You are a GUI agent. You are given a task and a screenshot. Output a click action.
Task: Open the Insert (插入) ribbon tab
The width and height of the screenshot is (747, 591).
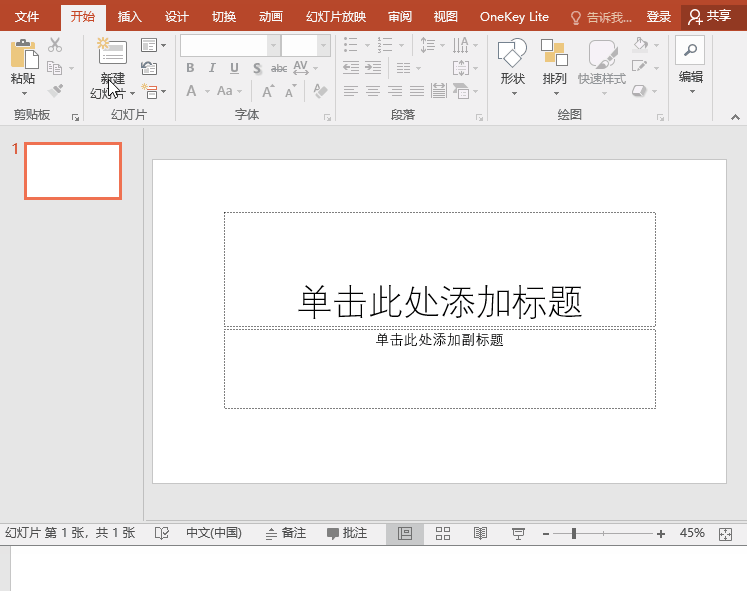[x=130, y=17]
